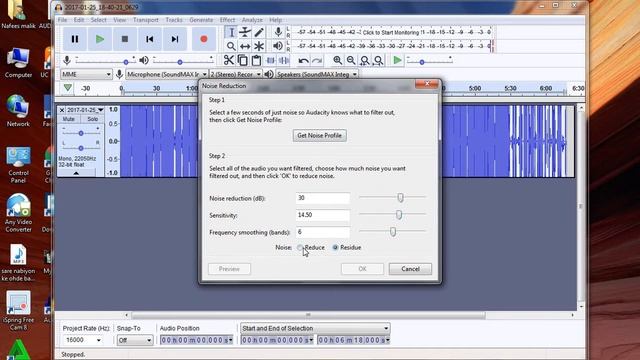Open the Snap-To dropdown

coord(134,340)
